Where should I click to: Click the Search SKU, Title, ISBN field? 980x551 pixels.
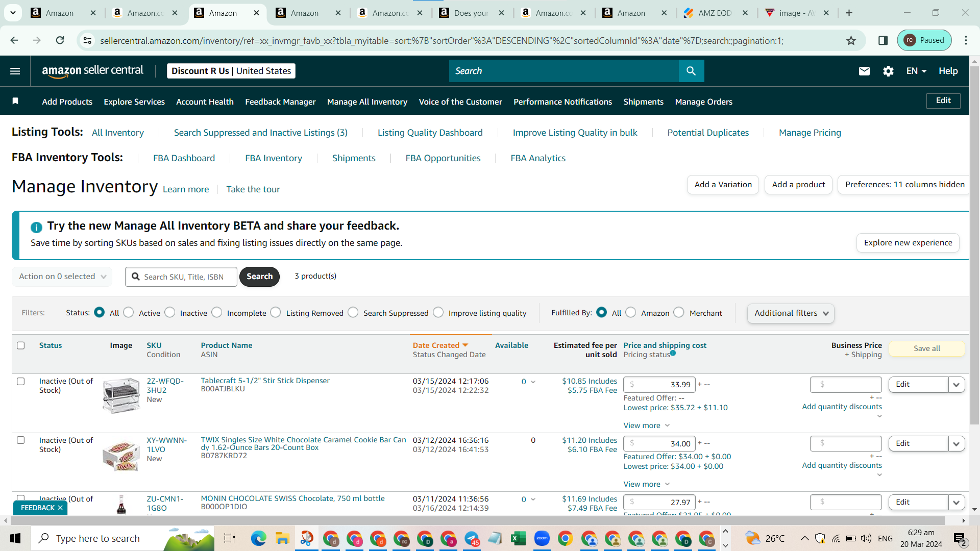point(181,277)
